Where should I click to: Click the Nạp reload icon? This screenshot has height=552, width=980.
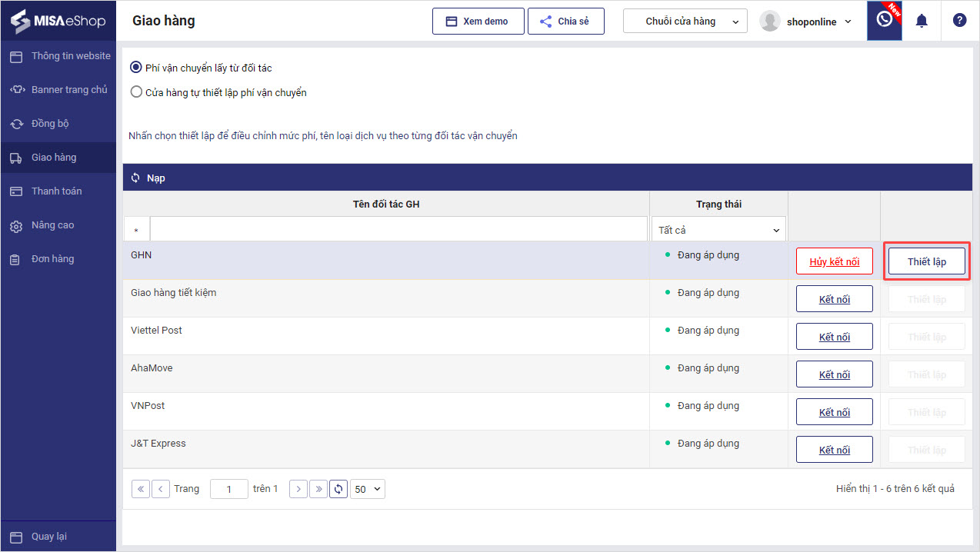135,178
